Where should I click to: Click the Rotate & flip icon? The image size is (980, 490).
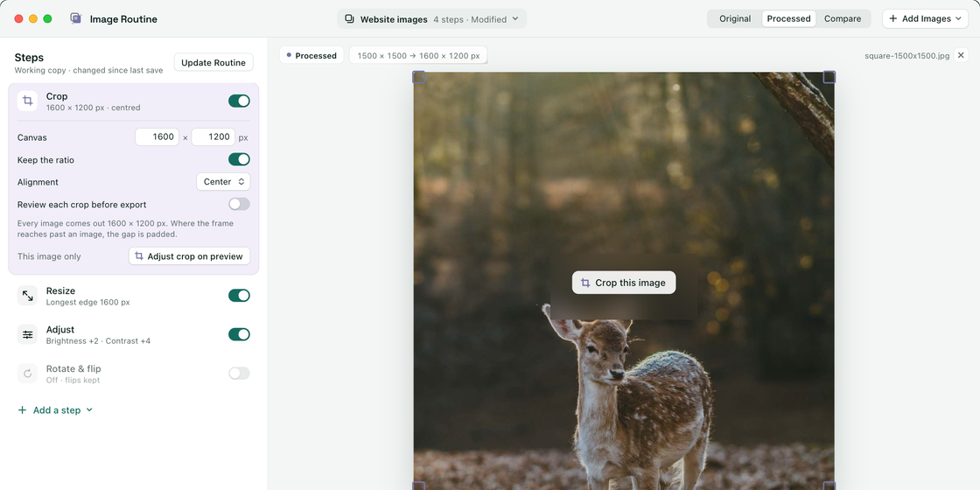[x=27, y=373]
